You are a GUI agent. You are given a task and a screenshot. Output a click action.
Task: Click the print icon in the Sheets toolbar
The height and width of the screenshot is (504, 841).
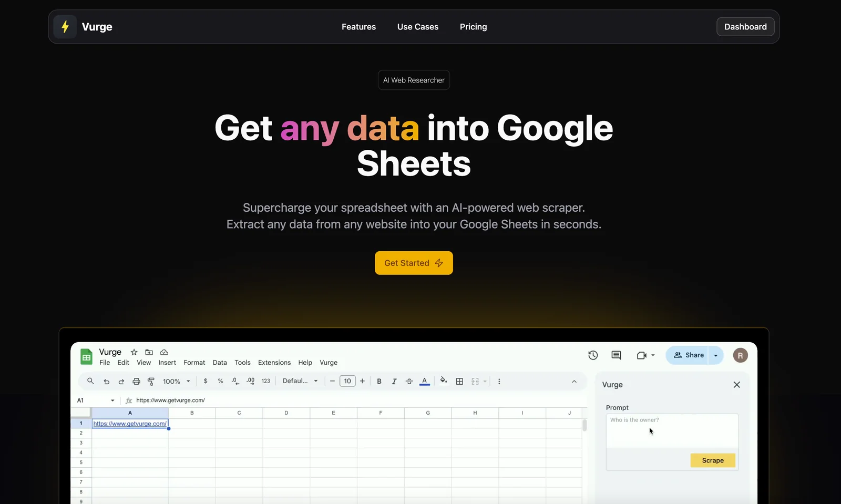pyautogui.click(x=136, y=382)
